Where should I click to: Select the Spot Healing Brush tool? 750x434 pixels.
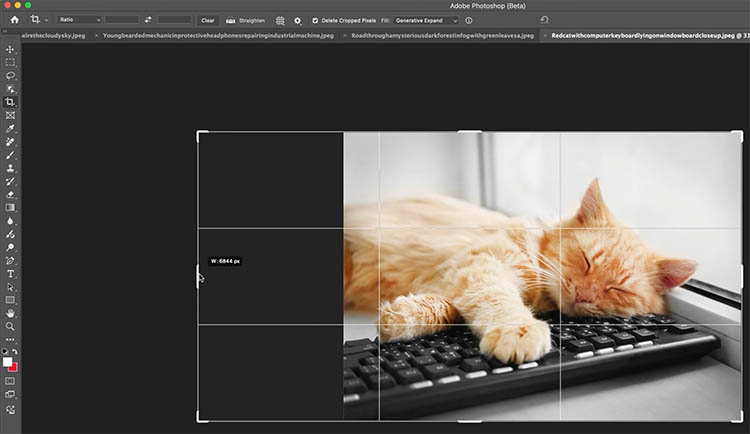10,142
